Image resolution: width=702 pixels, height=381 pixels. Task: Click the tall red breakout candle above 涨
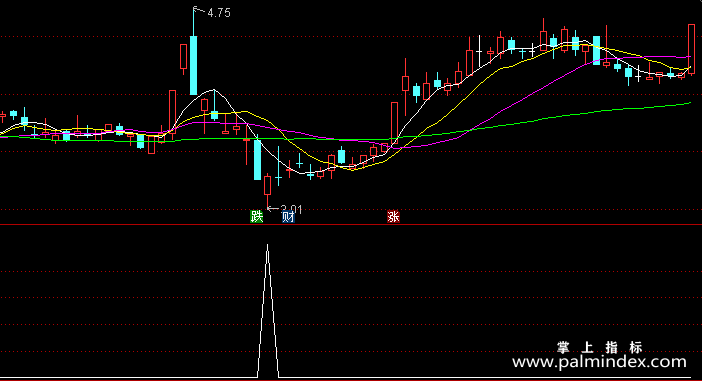pyautogui.click(x=394, y=123)
